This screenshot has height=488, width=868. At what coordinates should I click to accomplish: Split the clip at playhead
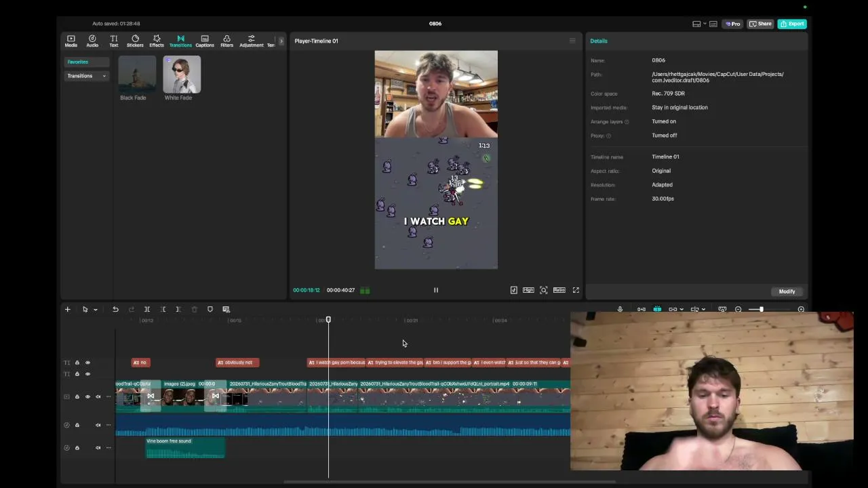(x=147, y=309)
